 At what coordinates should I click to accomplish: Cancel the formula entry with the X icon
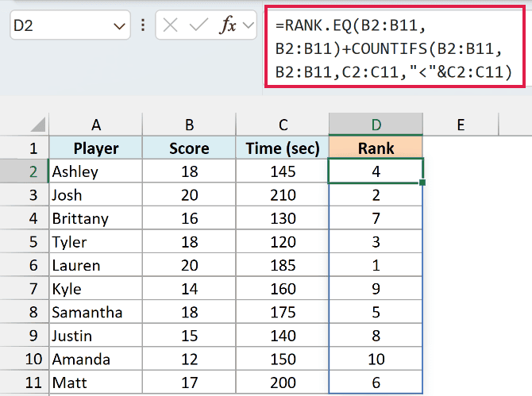[170, 25]
